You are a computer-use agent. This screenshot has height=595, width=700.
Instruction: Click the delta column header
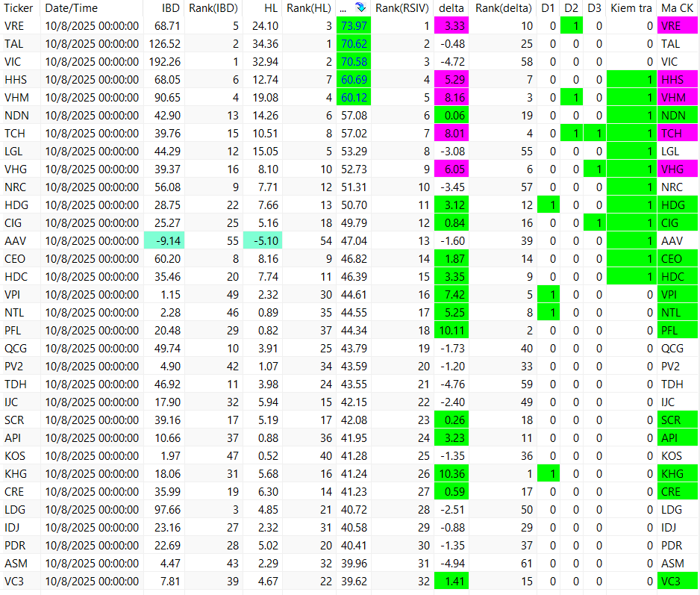(451, 8)
